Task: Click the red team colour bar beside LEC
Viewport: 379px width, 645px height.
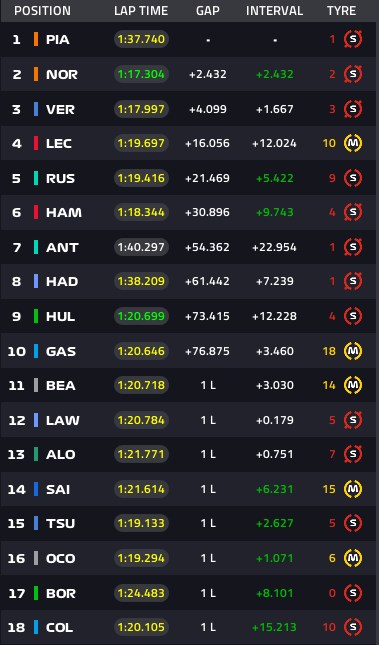Action: pyautogui.click(x=36, y=143)
